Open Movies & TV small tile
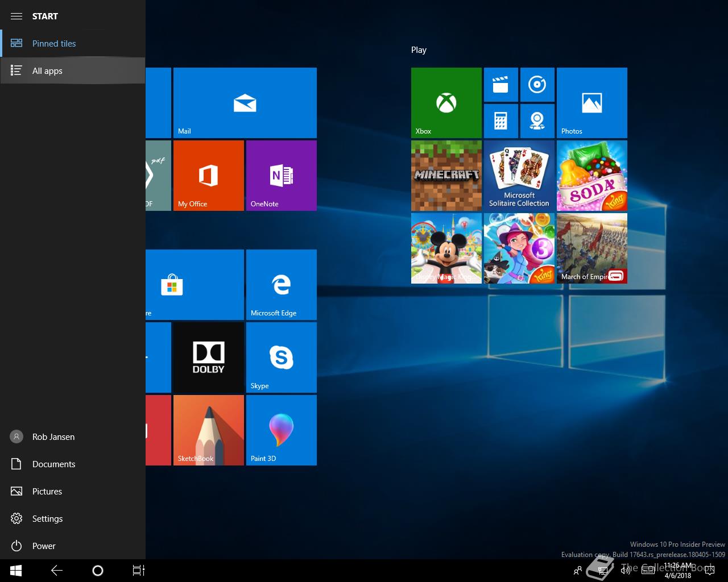The width and height of the screenshot is (728, 582). [x=500, y=85]
